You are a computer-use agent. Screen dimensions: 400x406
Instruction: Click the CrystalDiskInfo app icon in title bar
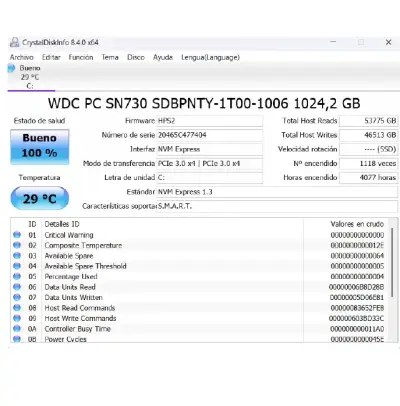[14, 42]
